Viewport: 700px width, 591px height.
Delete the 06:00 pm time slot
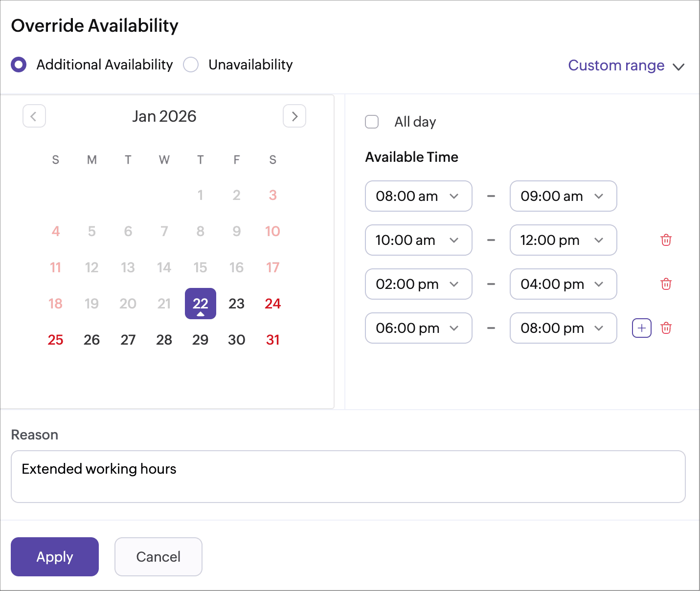pos(666,328)
